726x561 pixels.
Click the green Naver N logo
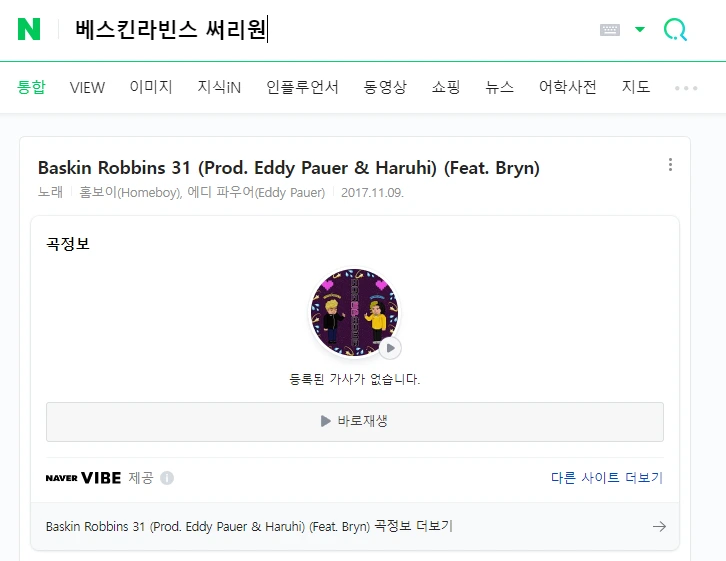29,29
